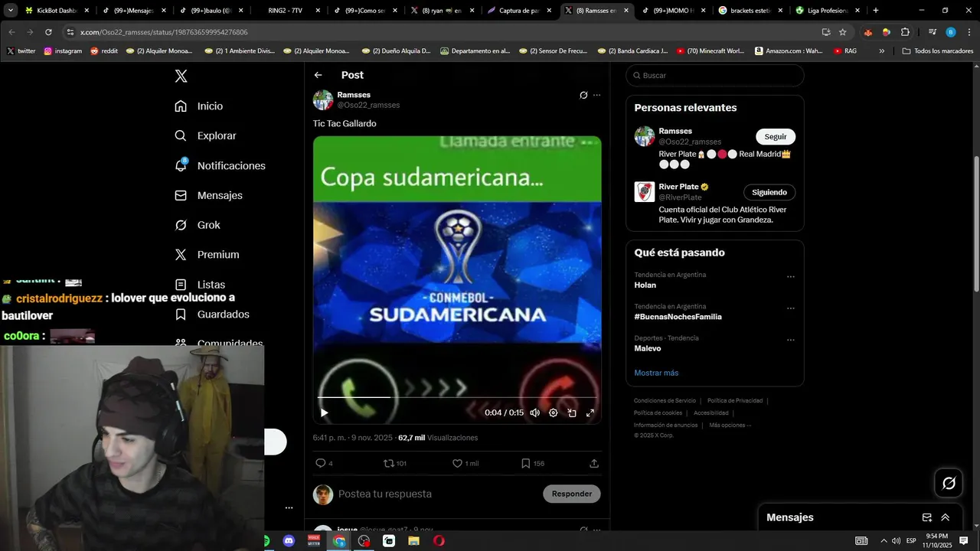Click the Grok icon on Ramsses' post
The height and width of the screenshot is (551, 980).
click(583, 95)
